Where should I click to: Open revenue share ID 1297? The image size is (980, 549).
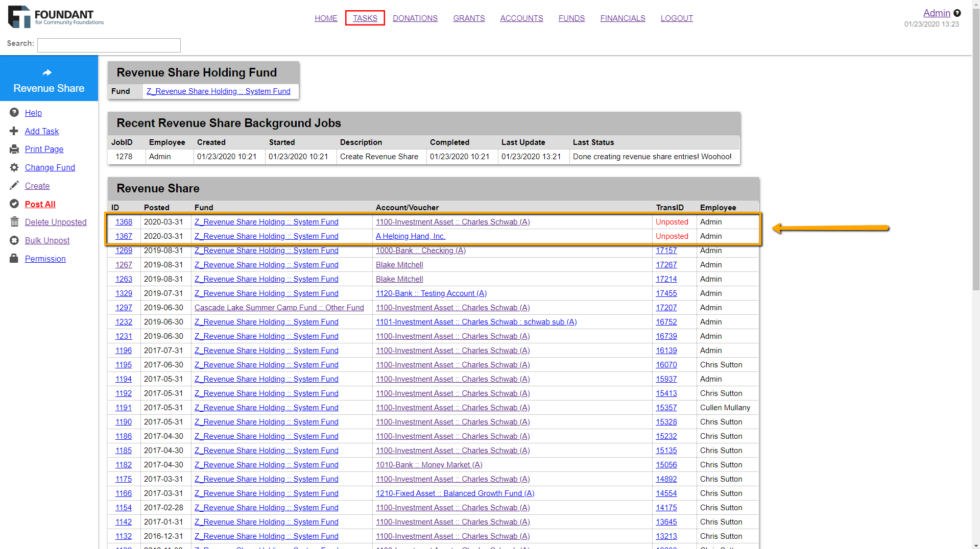click(124, 308)
